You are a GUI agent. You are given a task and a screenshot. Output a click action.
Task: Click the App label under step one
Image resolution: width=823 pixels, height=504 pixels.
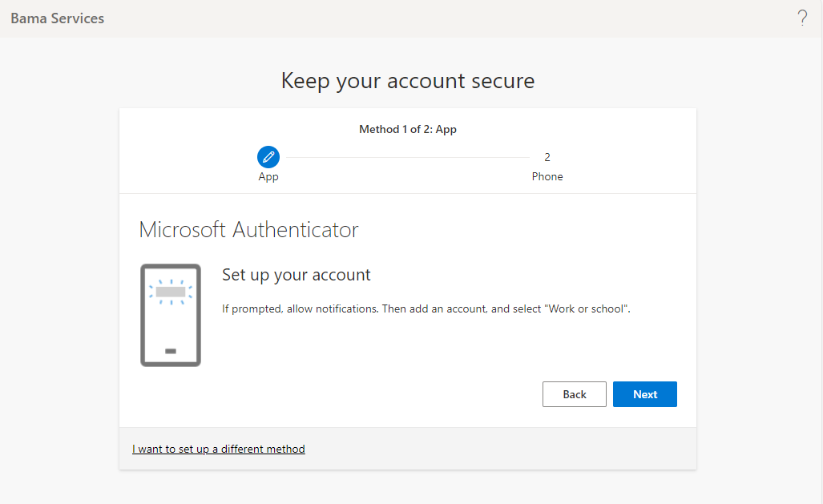click(x=268, y=177)
